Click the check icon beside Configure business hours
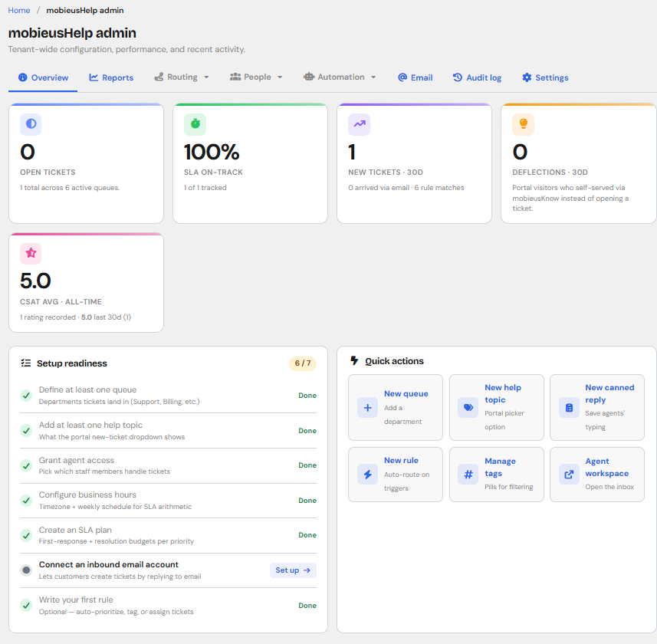The height and width of the screenshot is (644, 657). coord(26,501)
